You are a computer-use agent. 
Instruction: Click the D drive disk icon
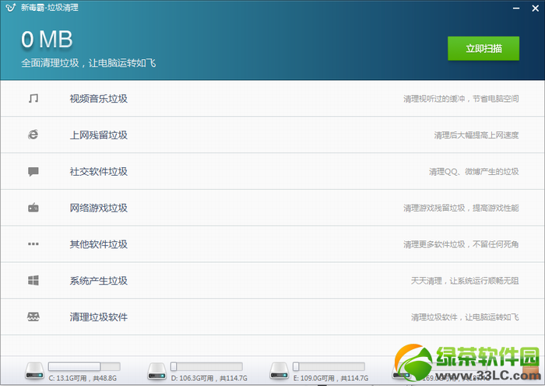click(x=156, y=371)
